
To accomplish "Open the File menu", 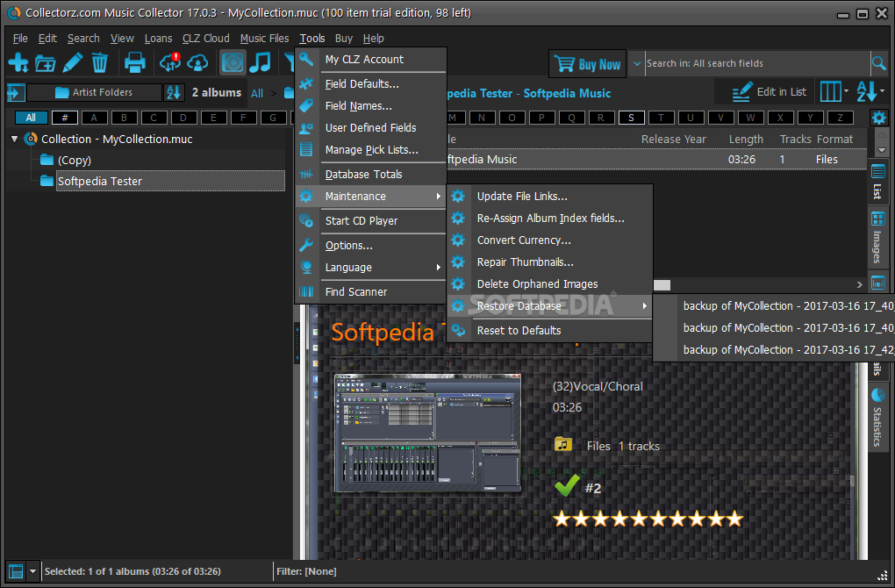I will 20,39.
